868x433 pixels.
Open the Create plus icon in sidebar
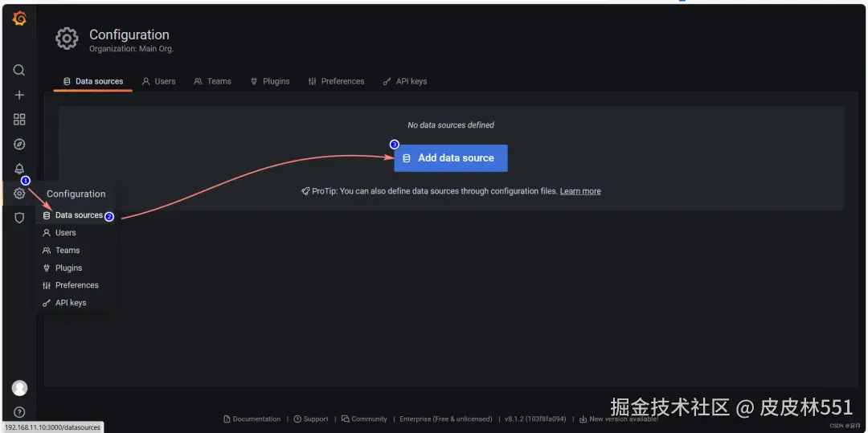pyautogui.click(x=19, y=95)
